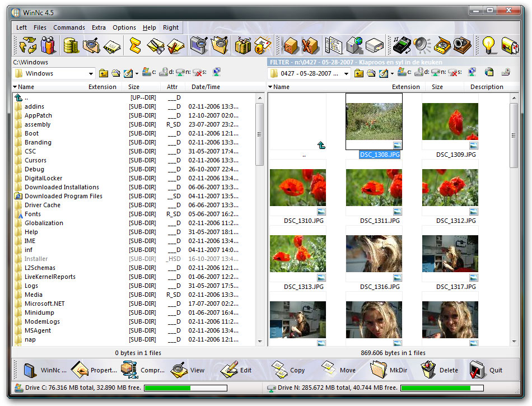Go up one folder in left panel toolbar

pyautogui.click(x=104, y=73)
